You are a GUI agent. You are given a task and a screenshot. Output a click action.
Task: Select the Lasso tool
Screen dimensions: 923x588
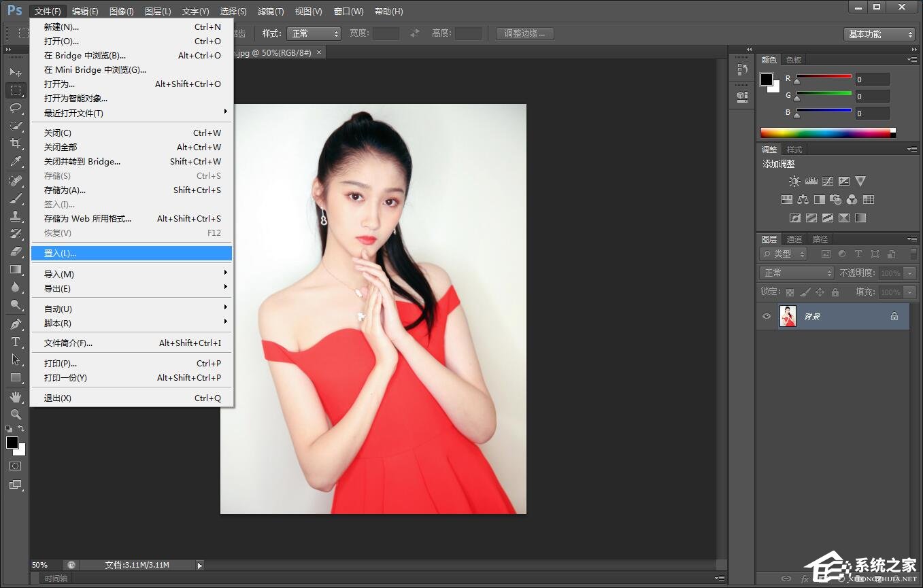pos(16,108)
